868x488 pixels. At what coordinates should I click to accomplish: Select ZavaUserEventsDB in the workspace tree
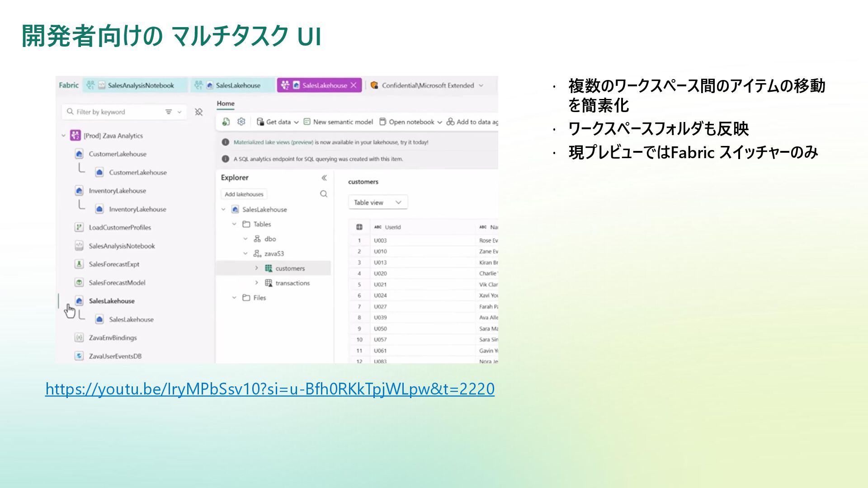pyautogui.click(x=115, y=356)
